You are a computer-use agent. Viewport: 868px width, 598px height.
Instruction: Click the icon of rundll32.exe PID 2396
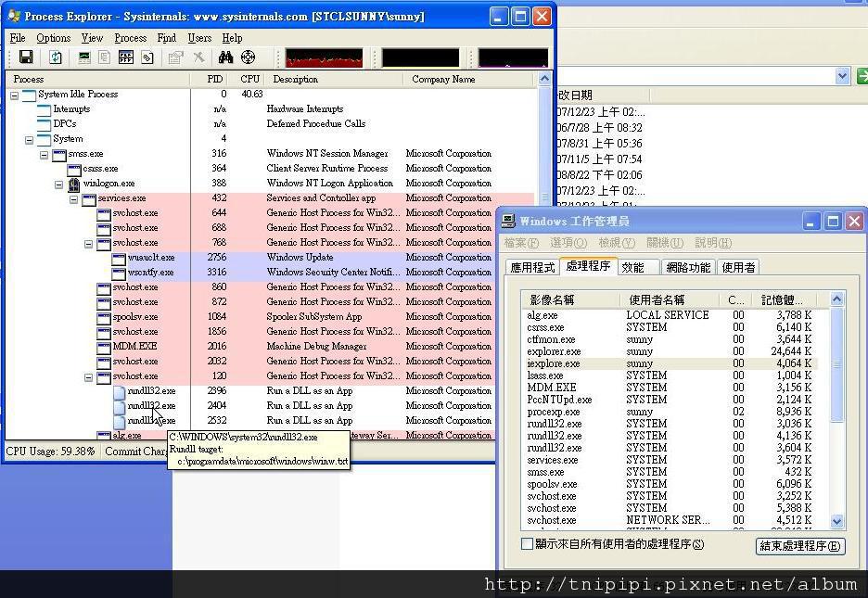(119, 391)
